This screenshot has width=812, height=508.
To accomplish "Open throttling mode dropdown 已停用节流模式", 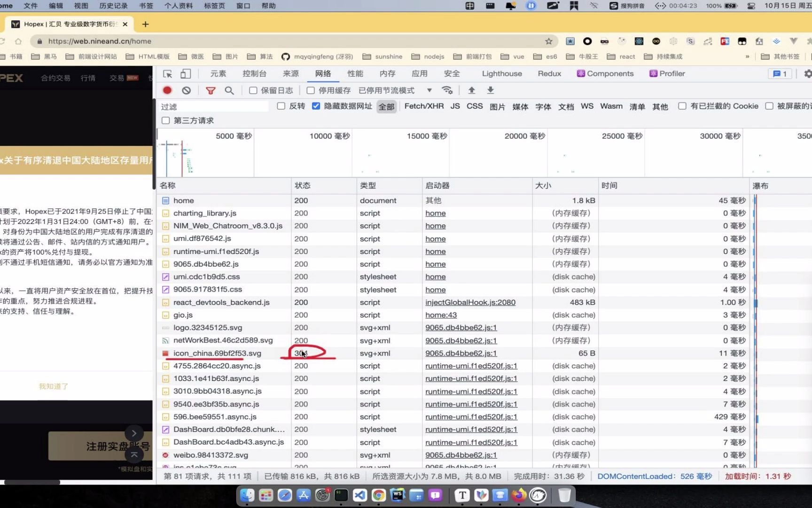I will pyautogui.click(x=395, y=90).
